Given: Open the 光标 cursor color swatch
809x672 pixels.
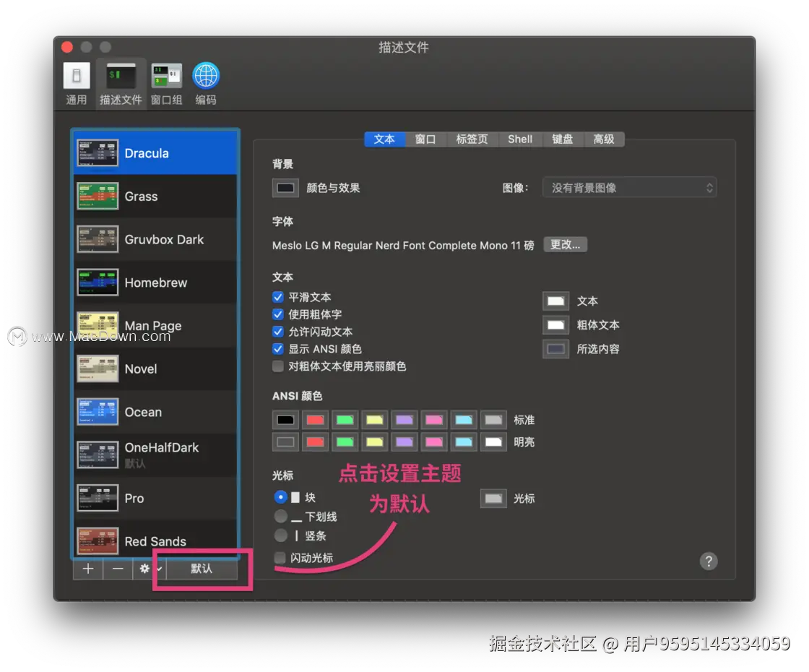Looking at the screenshot, I should [x=493, y=499].
